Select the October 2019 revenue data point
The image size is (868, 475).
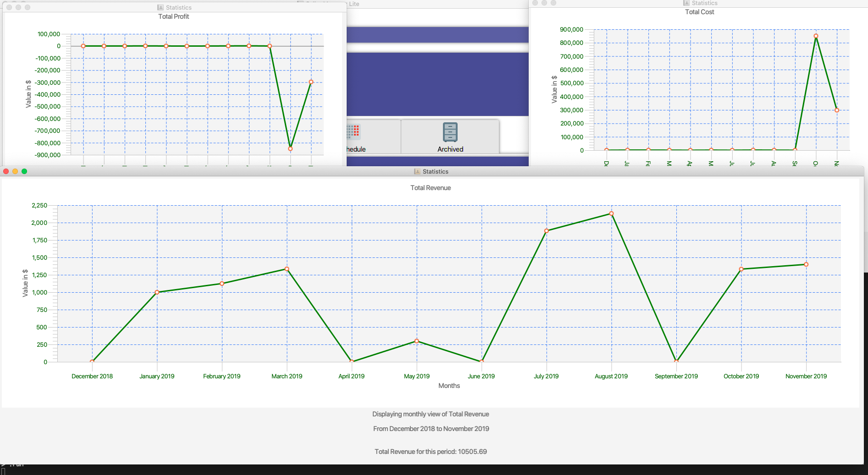click(x=741, y=269)
